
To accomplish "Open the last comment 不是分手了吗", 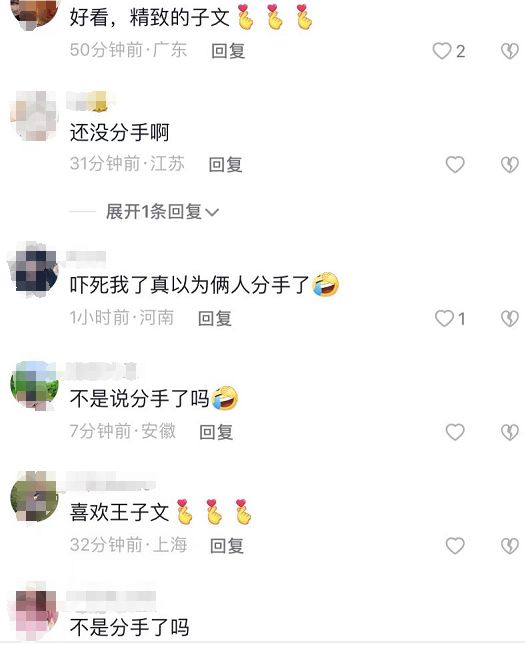I will (x=129, y=628).
